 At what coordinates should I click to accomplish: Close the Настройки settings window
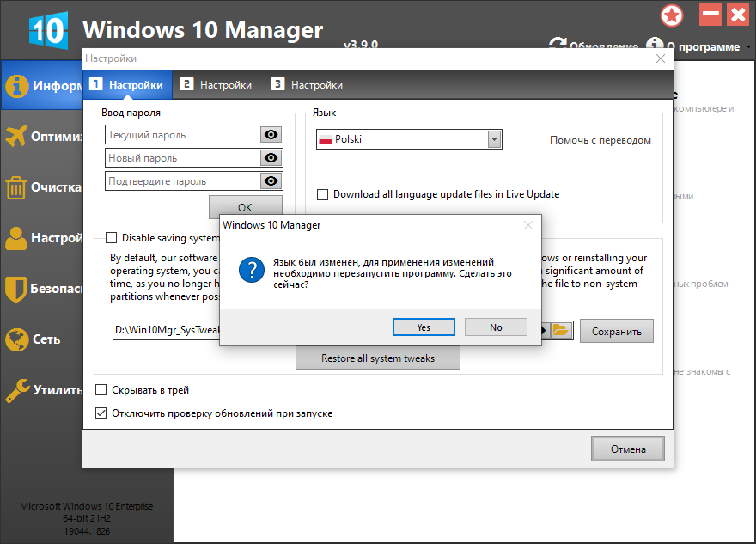coord(661,58)
